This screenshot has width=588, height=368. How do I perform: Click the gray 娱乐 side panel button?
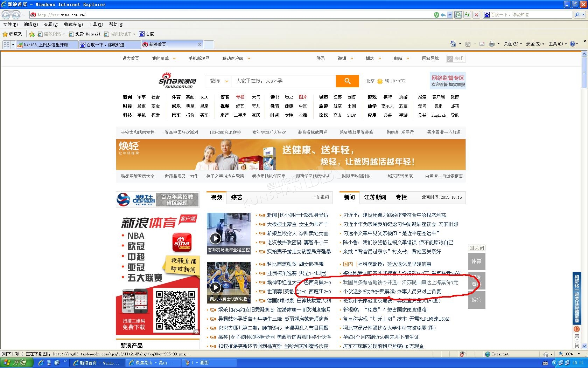tap(476, 300)
